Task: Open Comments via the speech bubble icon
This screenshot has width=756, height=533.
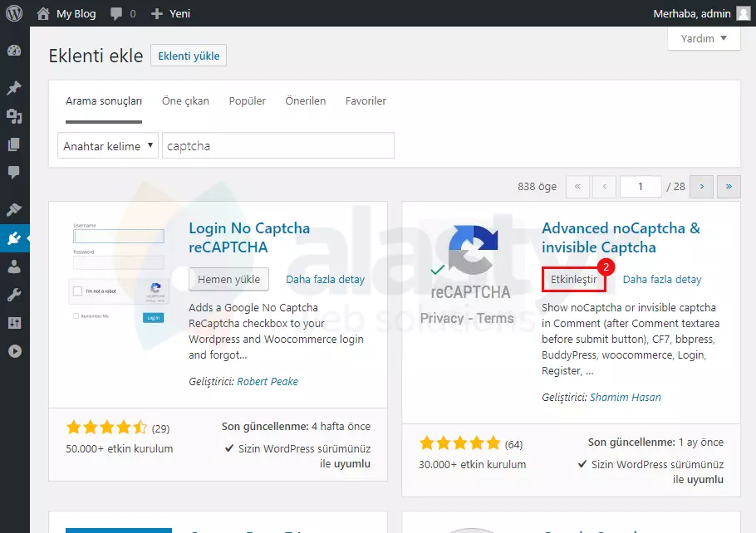Action: tap(14, 172)
